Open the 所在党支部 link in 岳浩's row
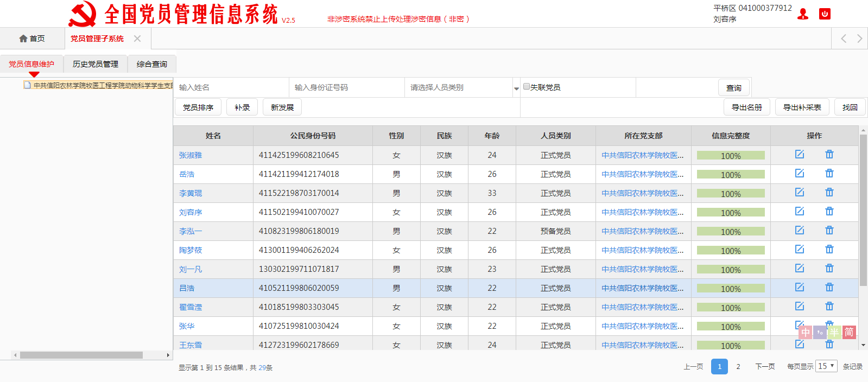This screenshot has width=868, height=382. (x=643, y=174)
